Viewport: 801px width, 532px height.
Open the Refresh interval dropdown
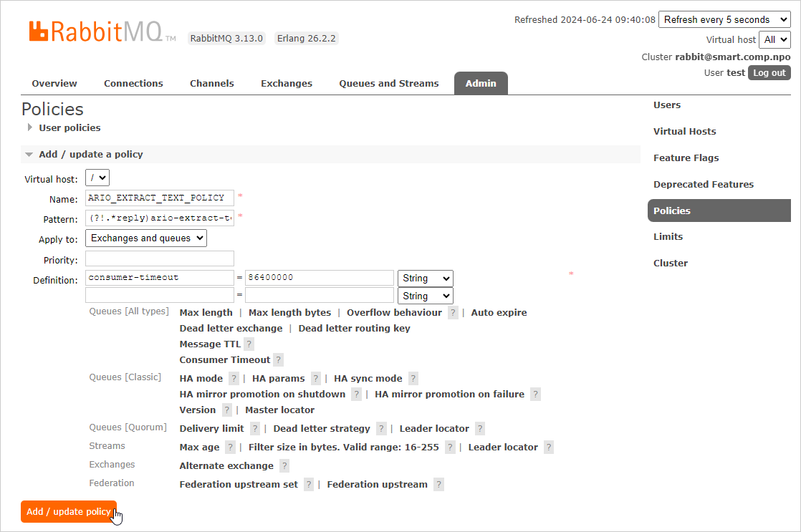[x=724, y=19]
